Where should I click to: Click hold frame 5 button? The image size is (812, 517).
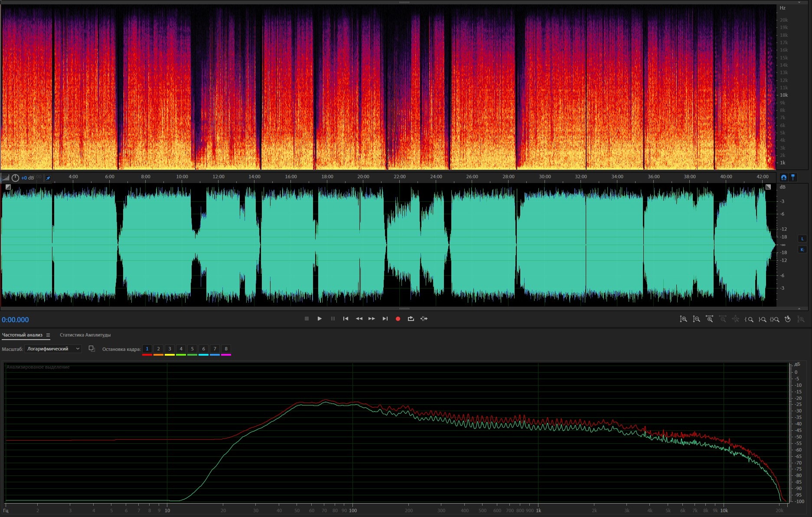coord(192,349)
